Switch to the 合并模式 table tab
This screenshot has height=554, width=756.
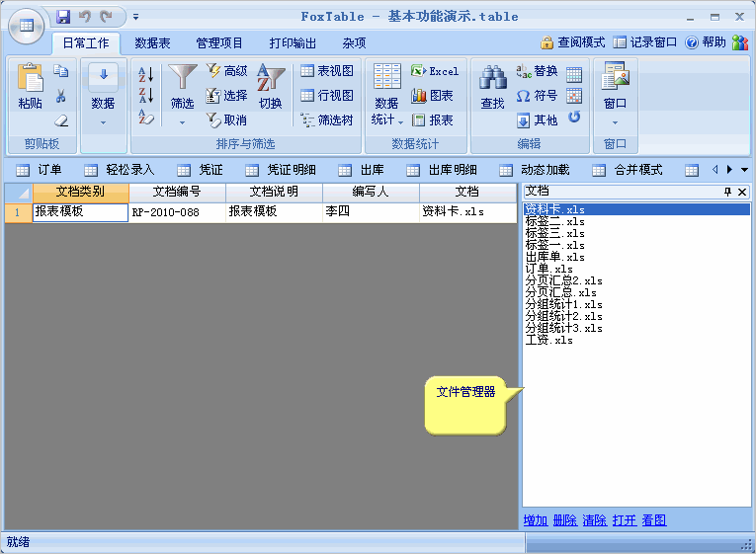point(628,170)
